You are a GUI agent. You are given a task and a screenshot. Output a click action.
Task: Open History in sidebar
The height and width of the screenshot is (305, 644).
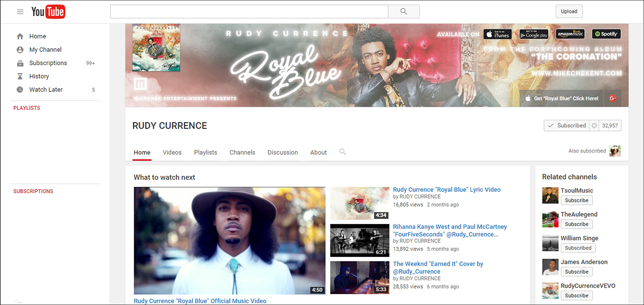point(39,76)
